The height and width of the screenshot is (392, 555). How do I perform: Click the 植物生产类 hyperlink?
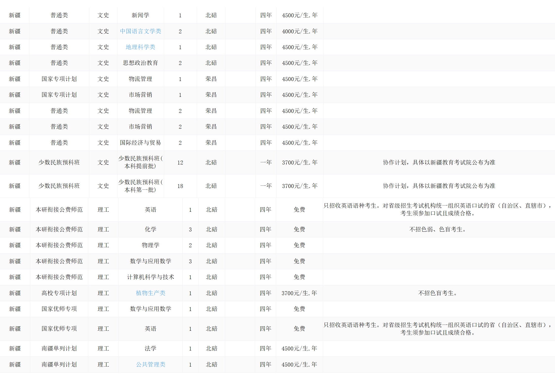(150, 293)
